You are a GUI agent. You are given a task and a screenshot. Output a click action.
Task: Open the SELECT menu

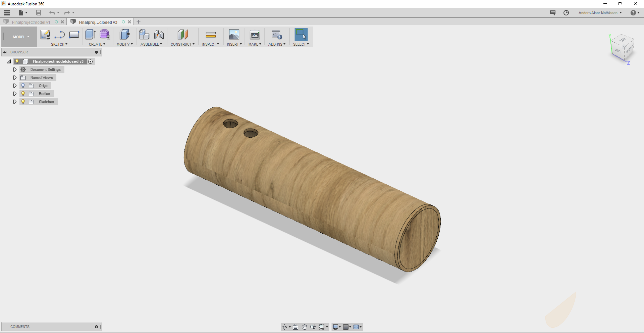tap(301, 44)
